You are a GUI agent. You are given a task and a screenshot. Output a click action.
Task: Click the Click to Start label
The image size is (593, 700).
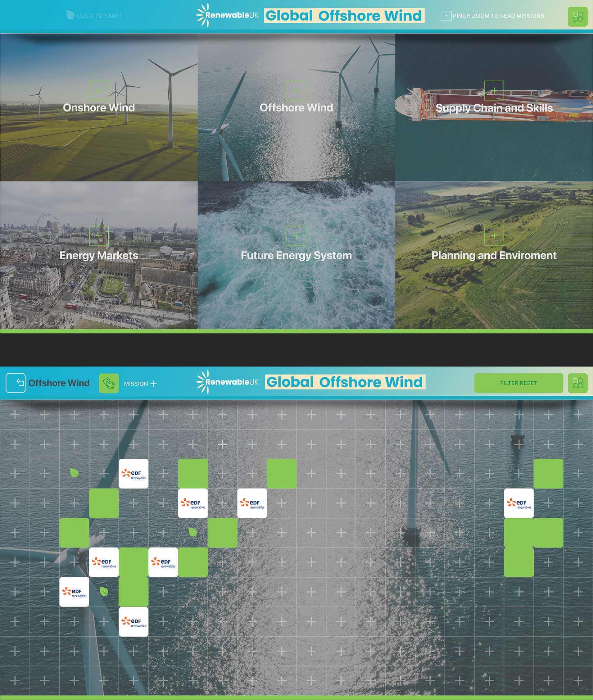99,16
